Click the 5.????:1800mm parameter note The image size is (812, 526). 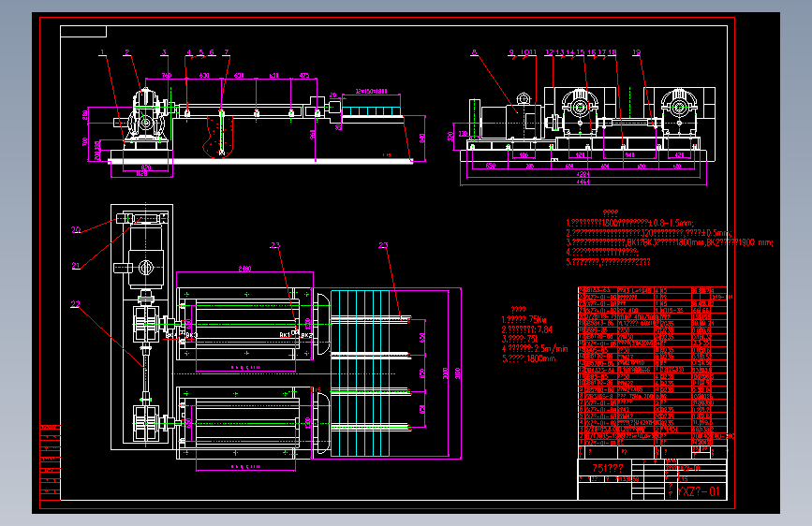(529, 358)
